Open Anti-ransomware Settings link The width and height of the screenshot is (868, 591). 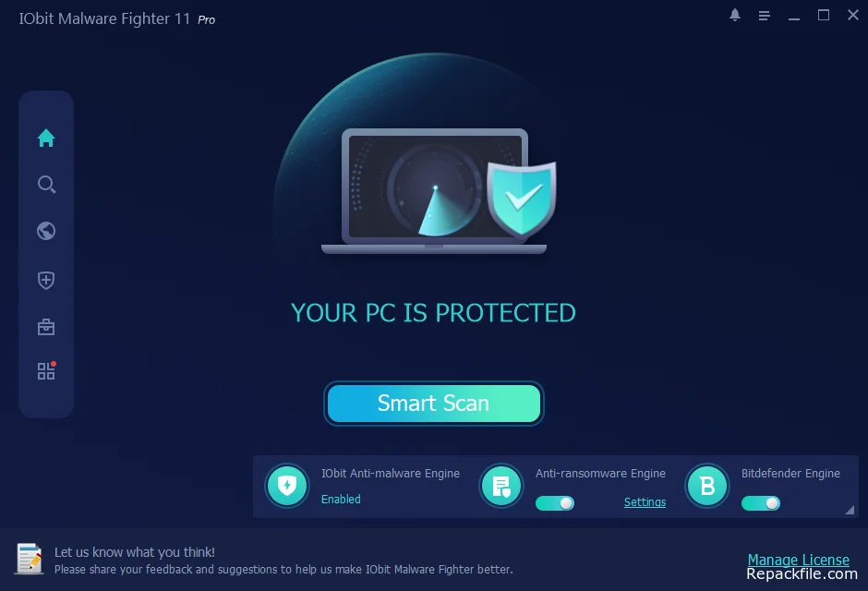pos(645,502)
